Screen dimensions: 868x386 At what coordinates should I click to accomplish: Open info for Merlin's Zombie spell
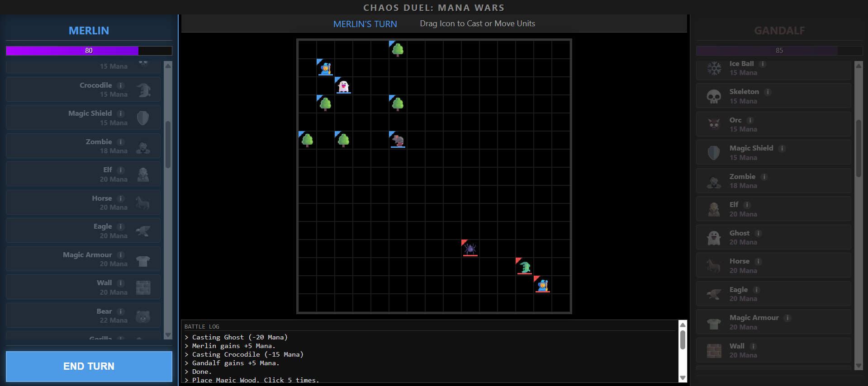coord(121,142)
